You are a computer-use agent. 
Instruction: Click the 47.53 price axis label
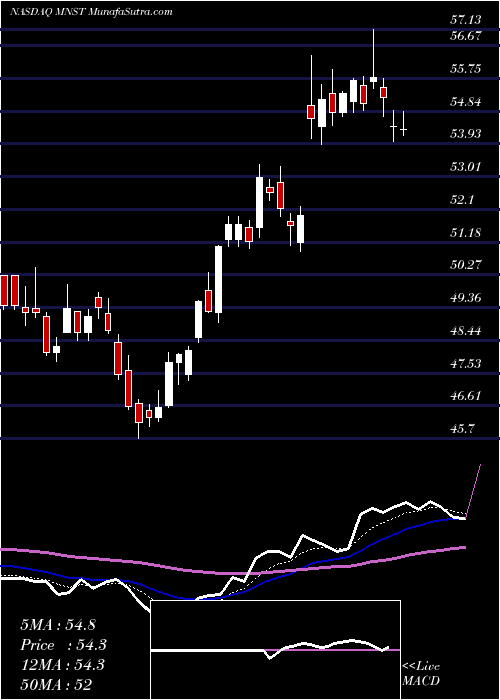(x=466, y=363)
